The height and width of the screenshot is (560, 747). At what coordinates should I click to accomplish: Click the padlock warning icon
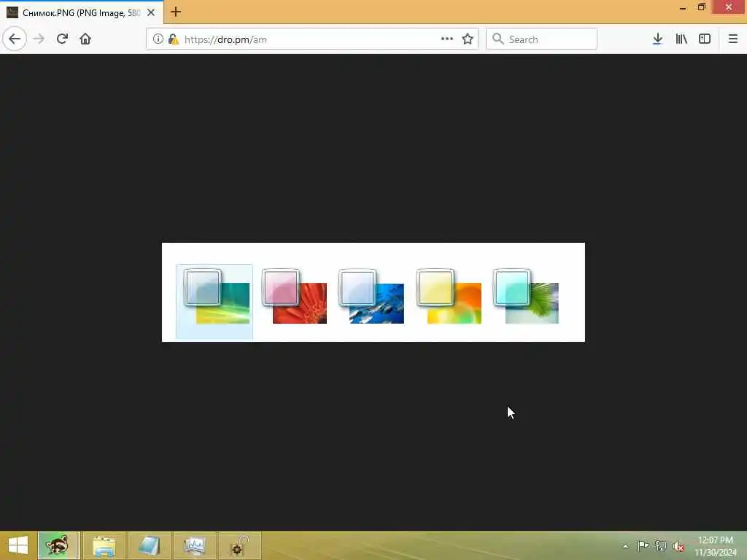point(173,39)
